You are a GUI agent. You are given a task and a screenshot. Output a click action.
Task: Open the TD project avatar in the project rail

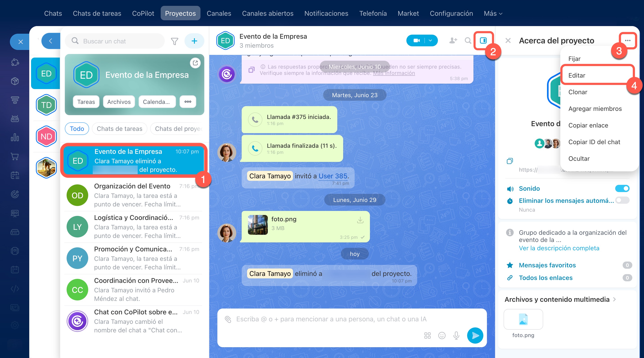[x=46, y=105]
